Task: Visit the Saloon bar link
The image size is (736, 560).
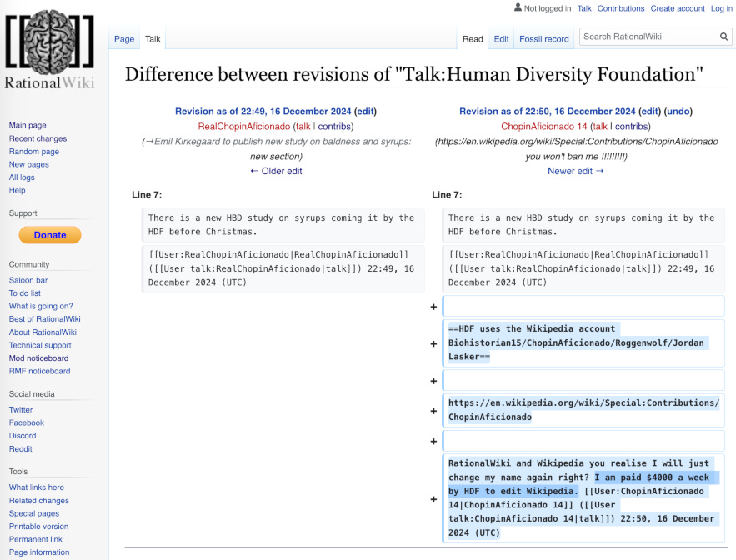Action: [28, 280]
